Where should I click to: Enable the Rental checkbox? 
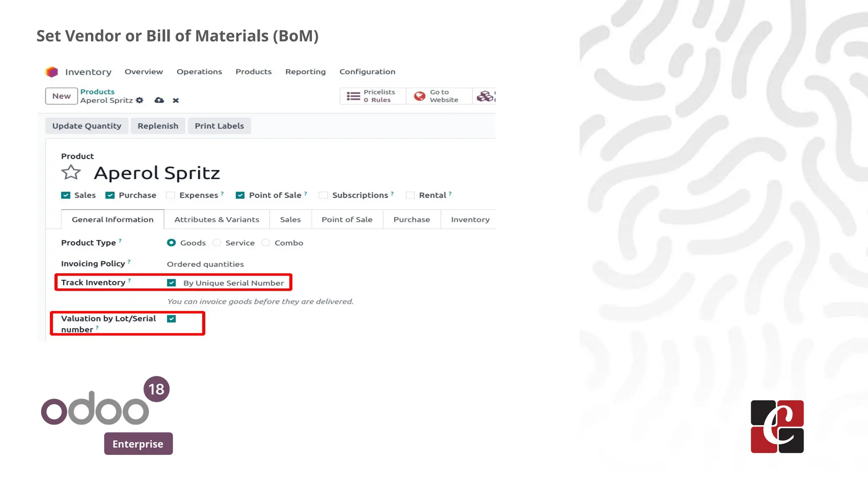[x=410, y=195]
